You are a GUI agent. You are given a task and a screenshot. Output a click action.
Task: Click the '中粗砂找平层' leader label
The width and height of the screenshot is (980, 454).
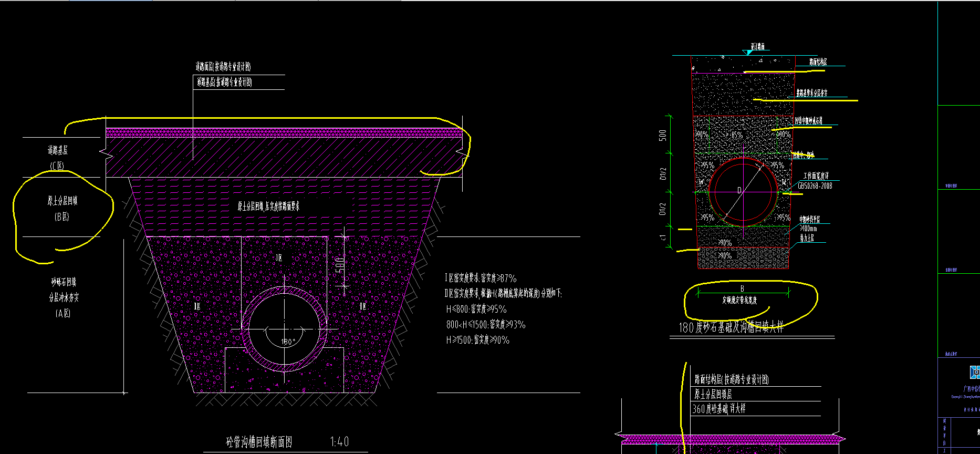[x=810, y=220]
